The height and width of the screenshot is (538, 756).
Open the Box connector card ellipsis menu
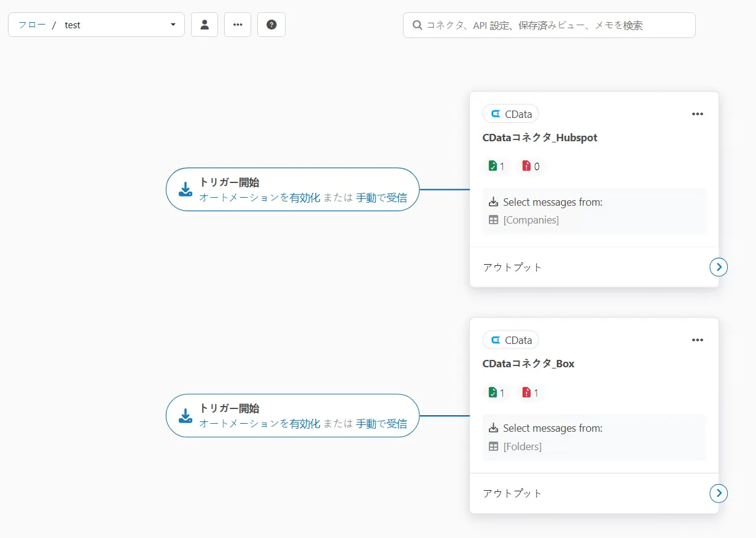tap(697, 340)
